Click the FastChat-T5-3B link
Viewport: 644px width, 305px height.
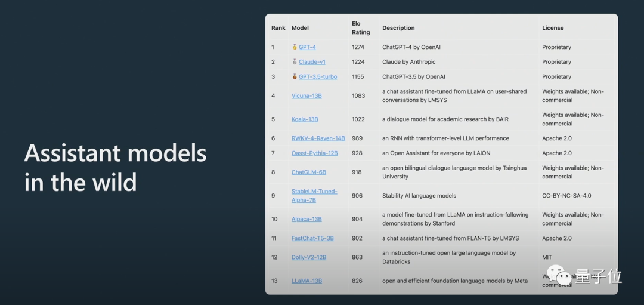(312, 238)
